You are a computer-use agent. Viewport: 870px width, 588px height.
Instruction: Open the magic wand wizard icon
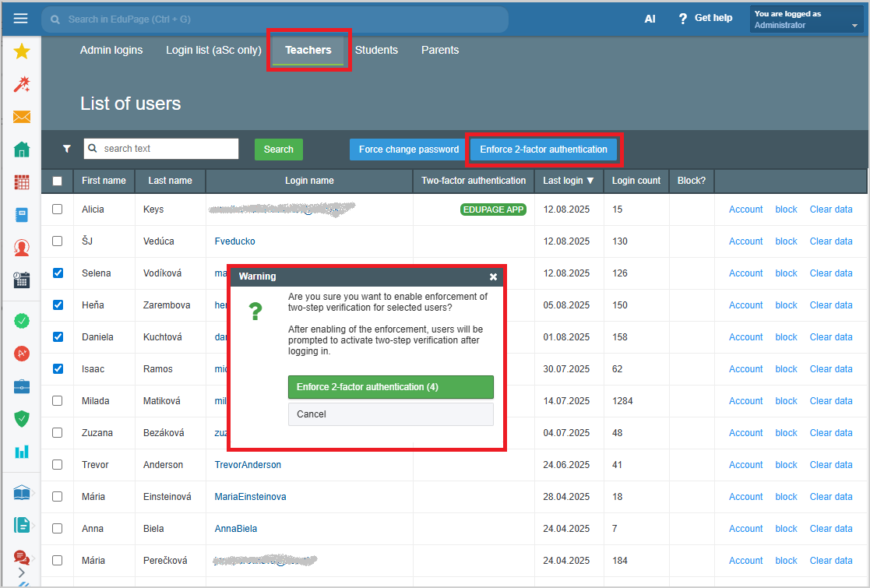pos(22,84)
